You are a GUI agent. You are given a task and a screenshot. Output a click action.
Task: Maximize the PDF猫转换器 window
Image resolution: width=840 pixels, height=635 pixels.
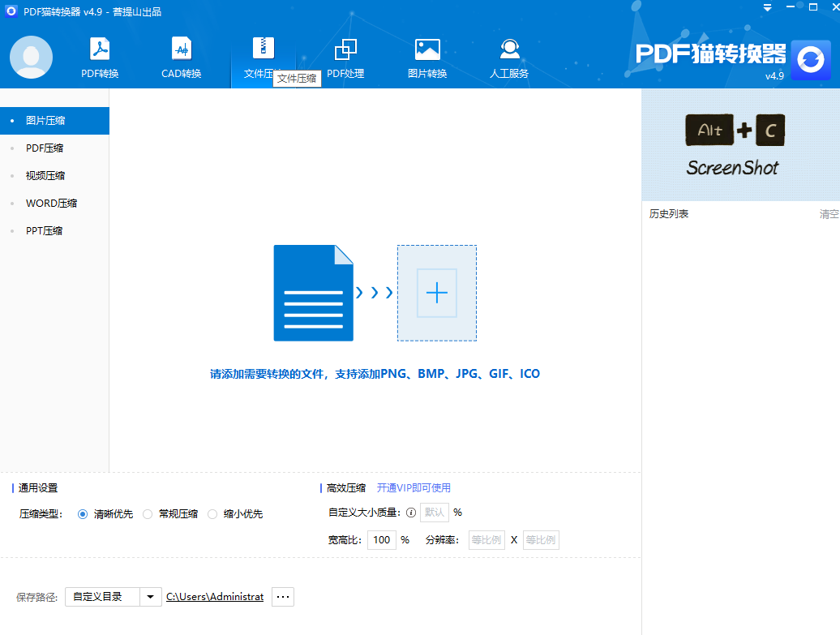coord(813,7)
